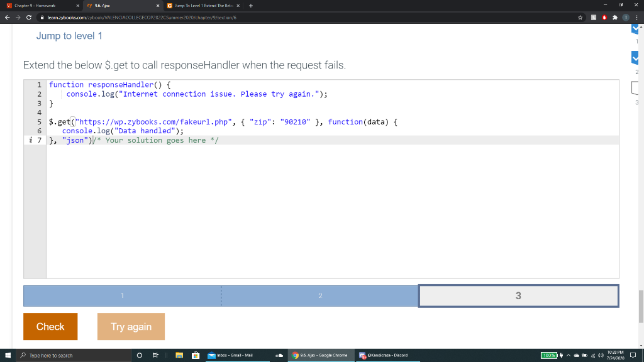Select participation activity segment 1

122,295
